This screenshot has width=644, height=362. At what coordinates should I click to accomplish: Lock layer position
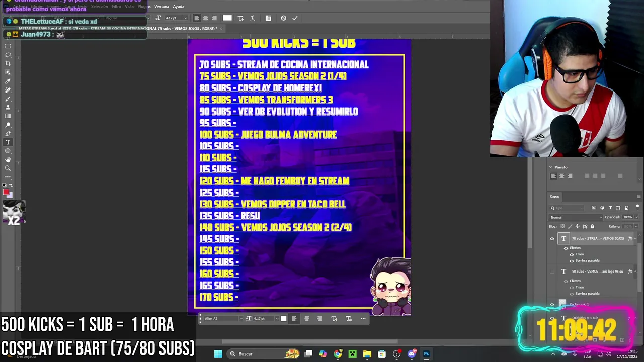click(577, 226)
